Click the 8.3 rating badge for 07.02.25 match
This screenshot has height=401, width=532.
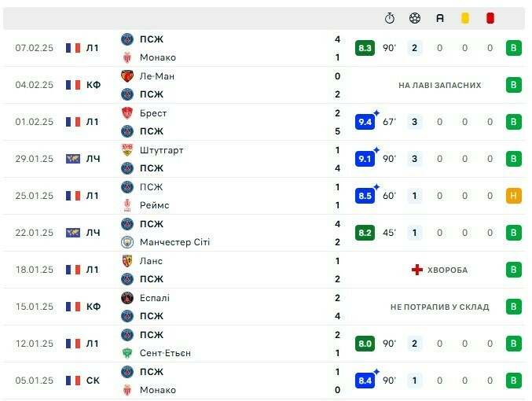365,48
